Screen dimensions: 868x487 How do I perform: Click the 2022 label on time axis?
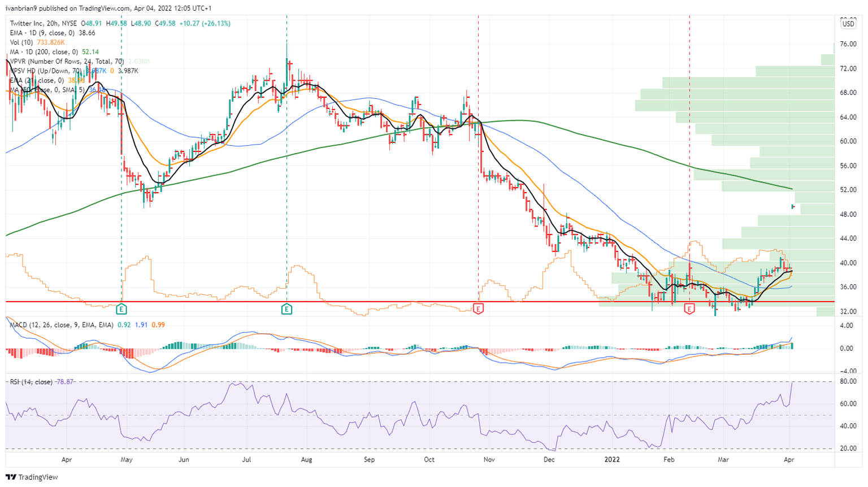(612, 459)
